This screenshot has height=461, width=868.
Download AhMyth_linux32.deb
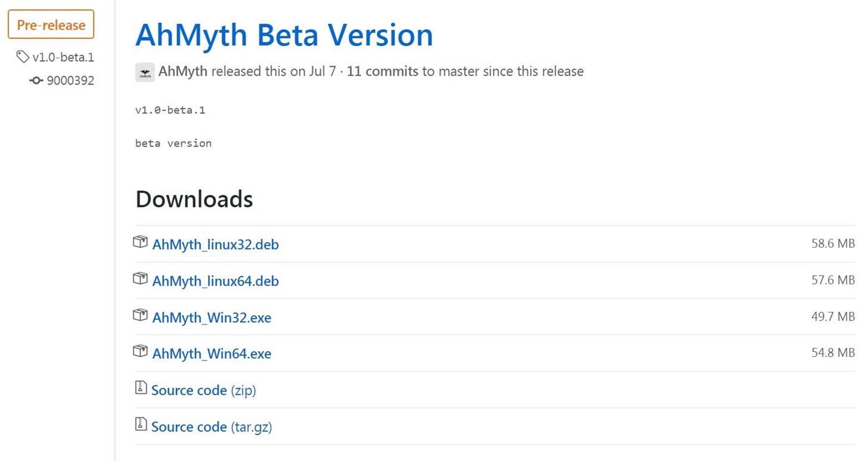[x=215, y=244]
